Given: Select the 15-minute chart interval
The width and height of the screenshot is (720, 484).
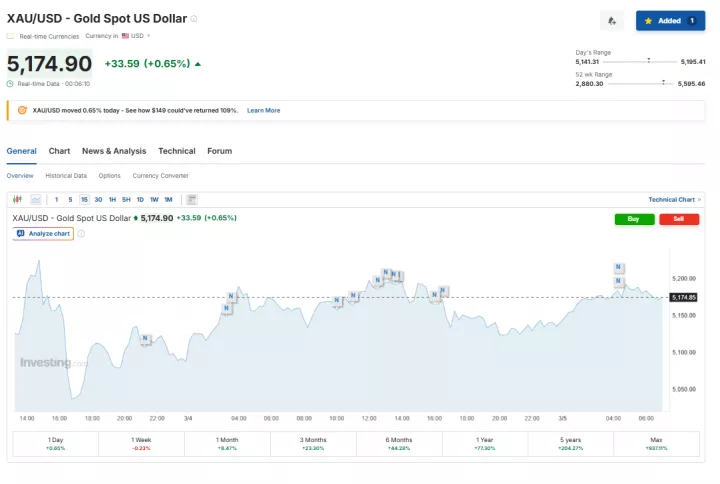Looking at the screenshot, I should pos(84,199).
